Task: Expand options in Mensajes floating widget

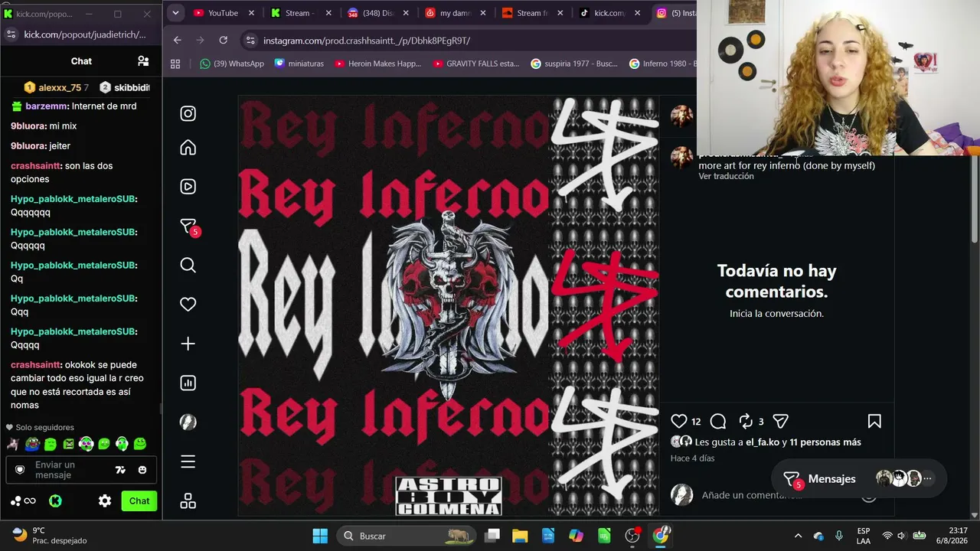Action: [x=927, y=479]
